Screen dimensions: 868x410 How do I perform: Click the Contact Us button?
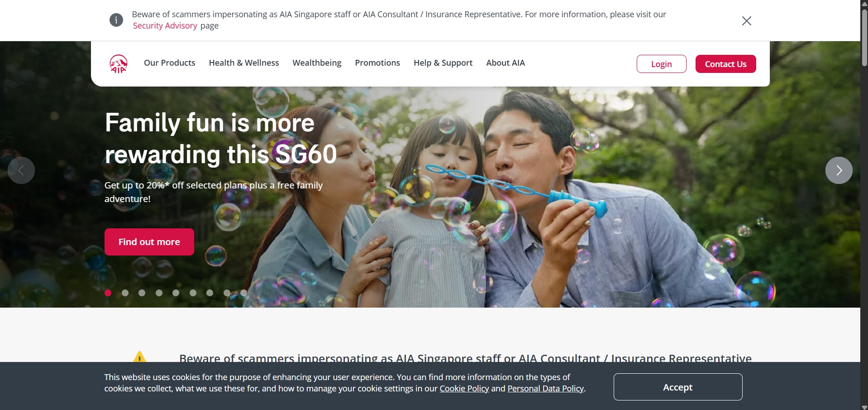coord(725,64)
